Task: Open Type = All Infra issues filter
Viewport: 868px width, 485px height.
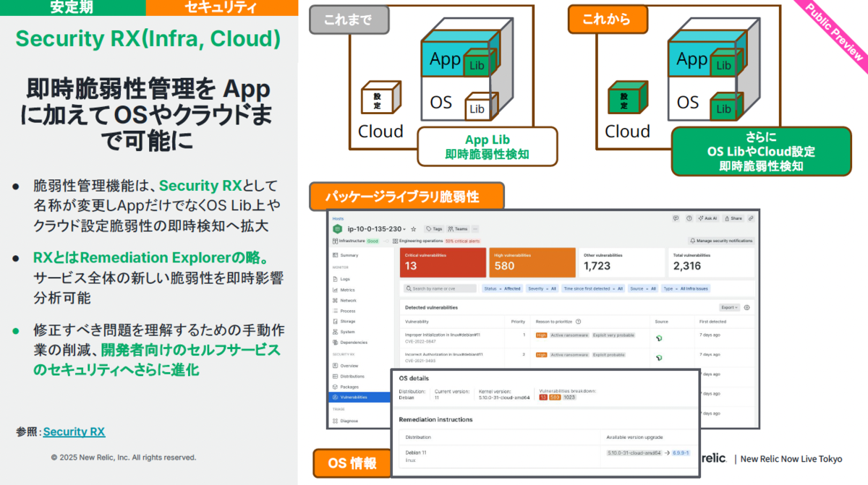Action: (x=686, y=288)
